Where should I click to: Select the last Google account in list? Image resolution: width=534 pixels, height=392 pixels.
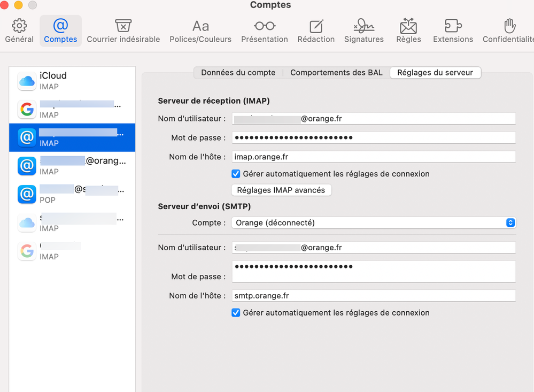coord(72,251)
